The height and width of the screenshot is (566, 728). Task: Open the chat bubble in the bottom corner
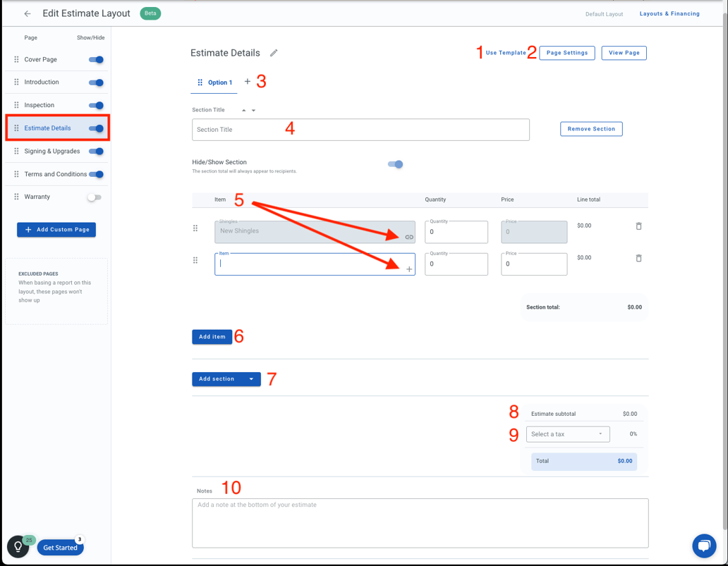tap(704, 546)
